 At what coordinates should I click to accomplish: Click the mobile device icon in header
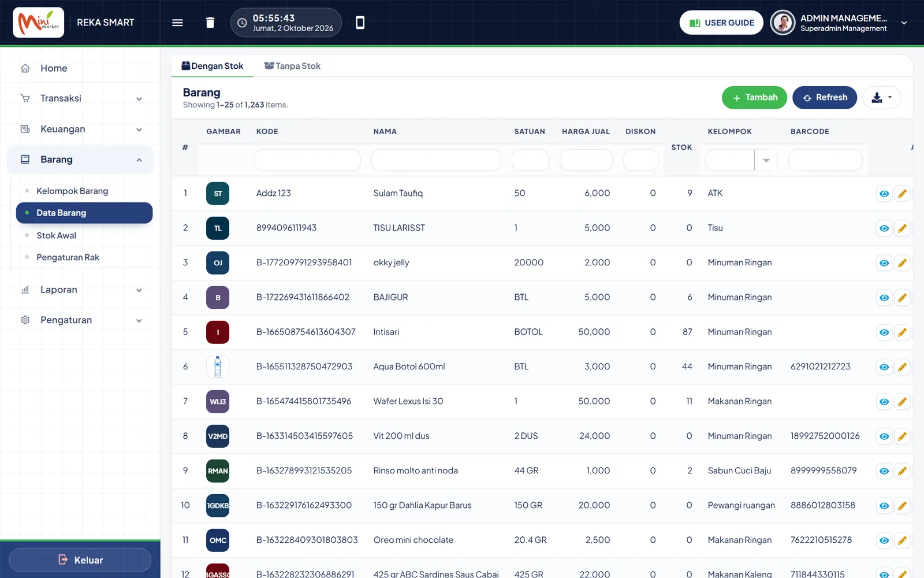360,23
